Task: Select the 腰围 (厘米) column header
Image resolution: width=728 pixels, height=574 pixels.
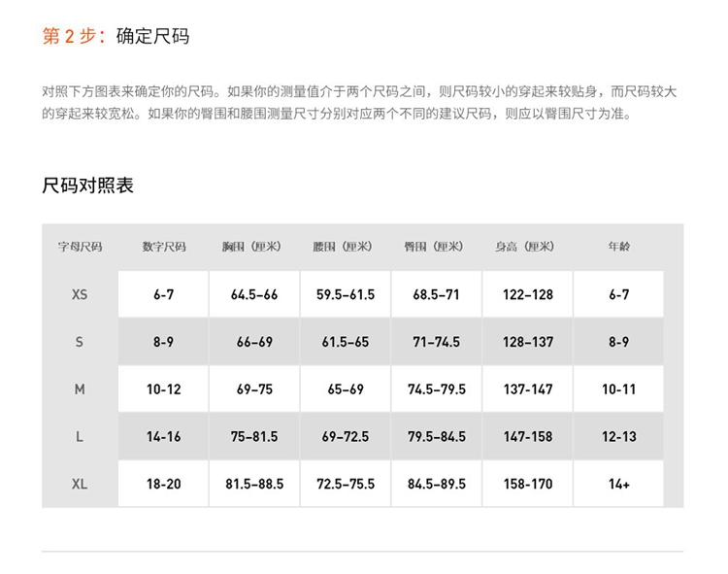Action: pyautogui.click(x=345, y=247)
